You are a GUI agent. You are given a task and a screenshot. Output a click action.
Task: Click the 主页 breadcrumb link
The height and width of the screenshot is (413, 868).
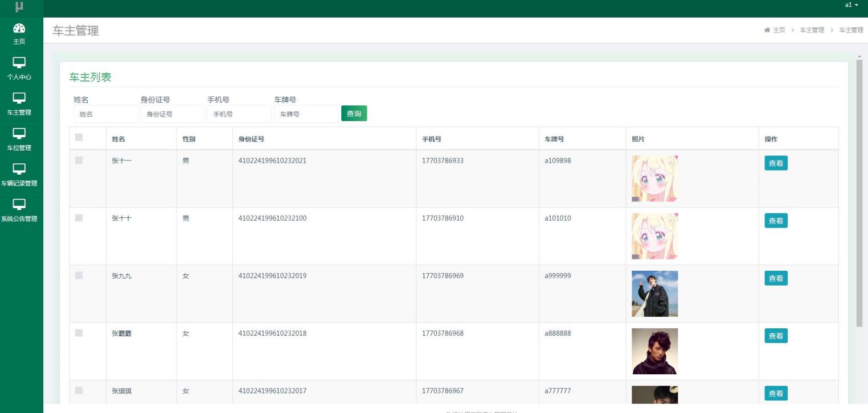click(x=779, y=30)
